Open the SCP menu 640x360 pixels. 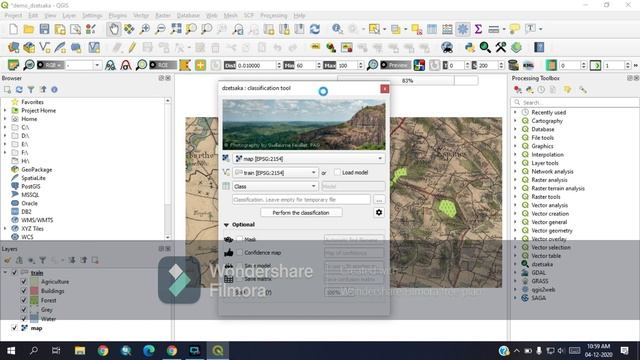(x=249, y=16)
